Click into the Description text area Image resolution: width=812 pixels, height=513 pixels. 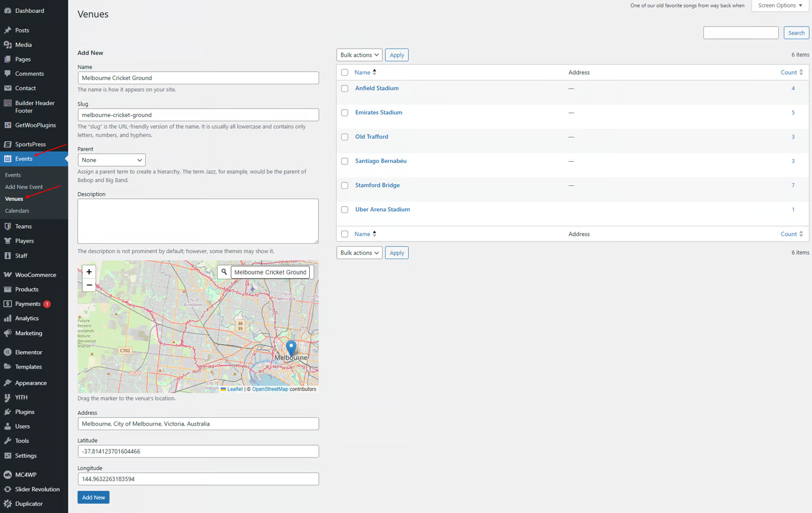click(x=198, y=221)
